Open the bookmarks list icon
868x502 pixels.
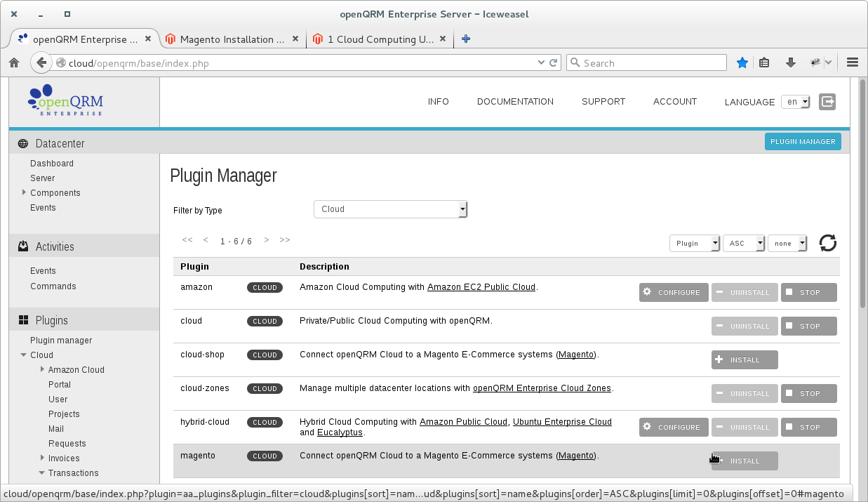click(765, 62)
